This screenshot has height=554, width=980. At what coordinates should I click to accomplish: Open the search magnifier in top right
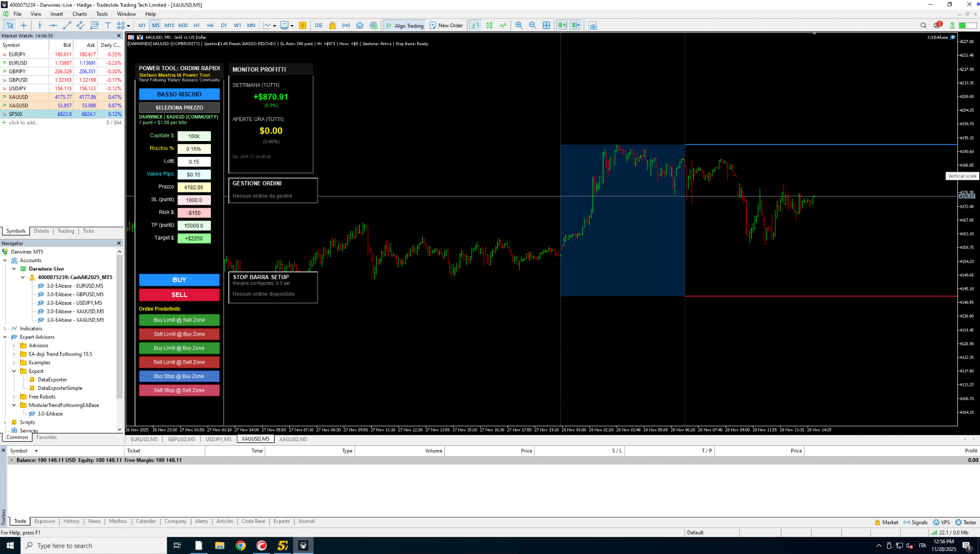click(x=923, y=26)
